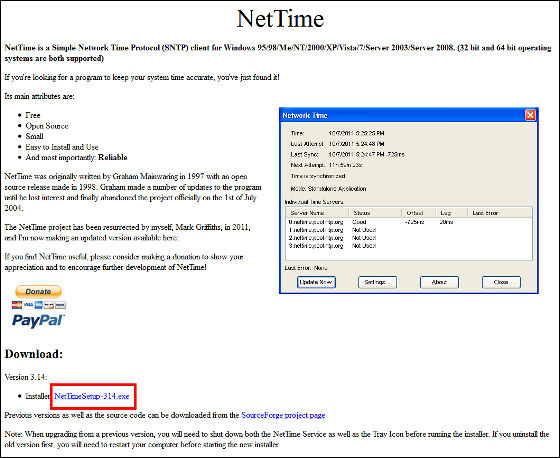560x458 pixels.
Task: Click the Time is synchronized text
Action: coord(318,176)
